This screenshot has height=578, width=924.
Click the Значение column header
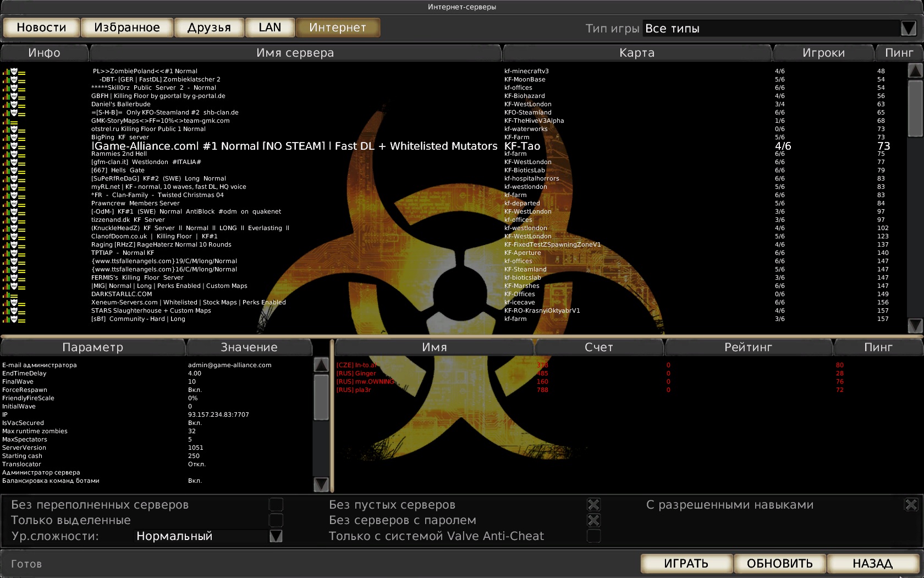pos(249,347)
